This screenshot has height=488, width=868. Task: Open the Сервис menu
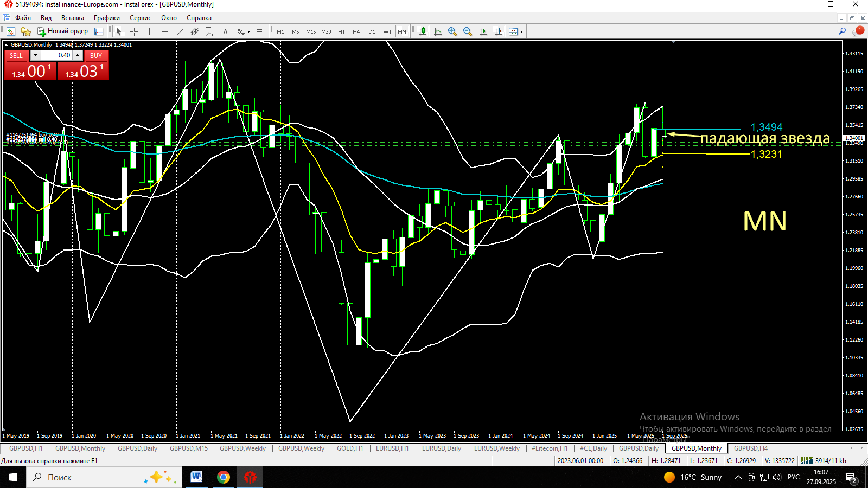pos(141,18)
